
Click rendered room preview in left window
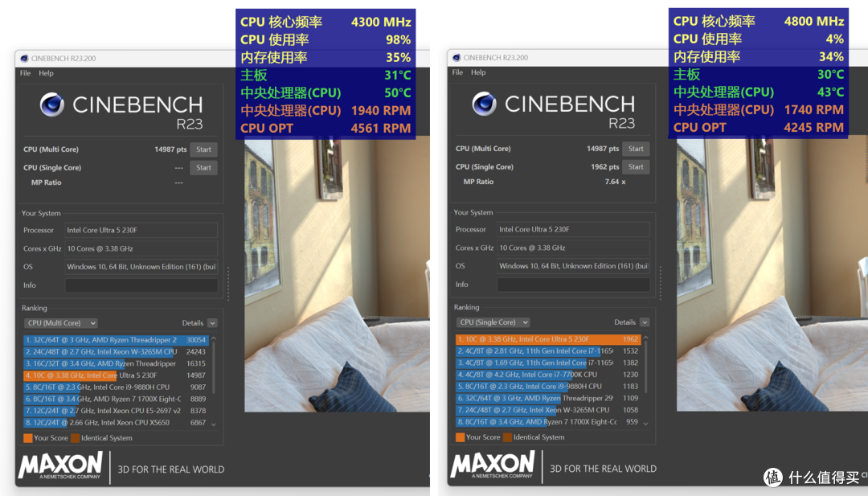[x=337, y=276]
